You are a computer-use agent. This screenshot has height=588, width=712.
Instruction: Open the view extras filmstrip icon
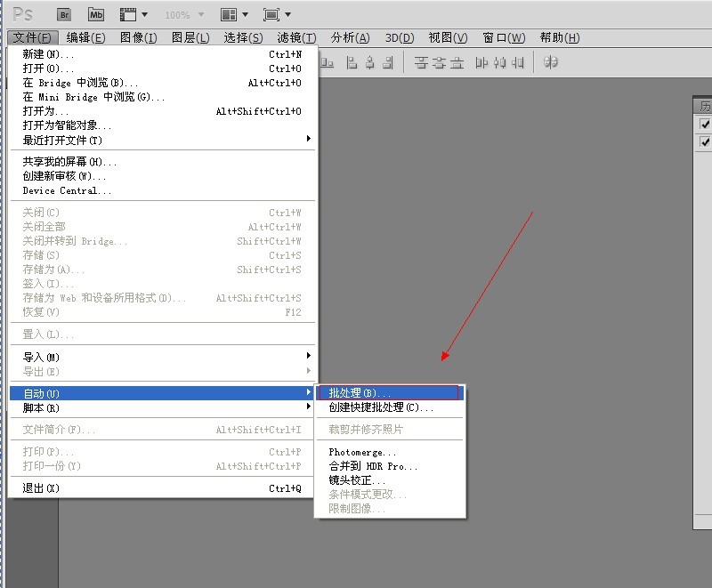click(x=133, y=14)
